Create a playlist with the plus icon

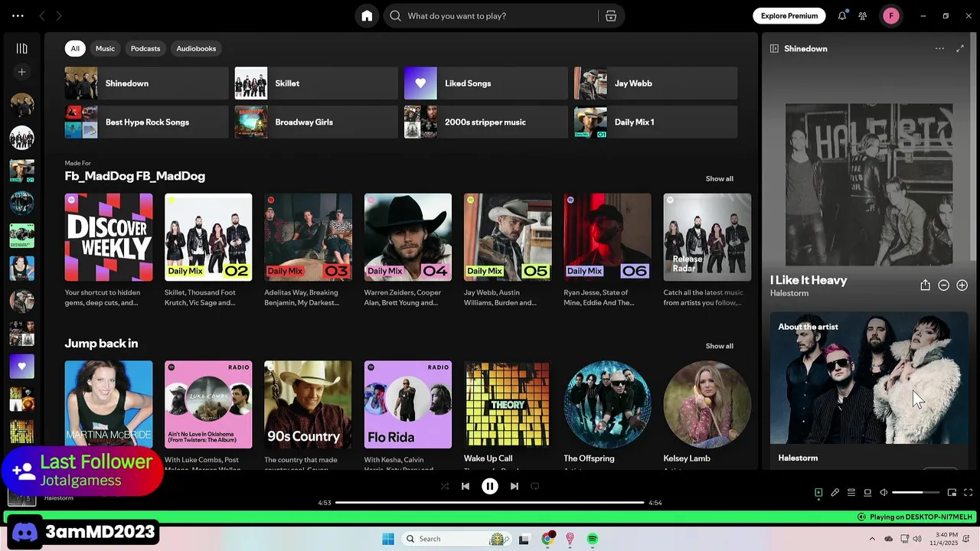(21, 72)
